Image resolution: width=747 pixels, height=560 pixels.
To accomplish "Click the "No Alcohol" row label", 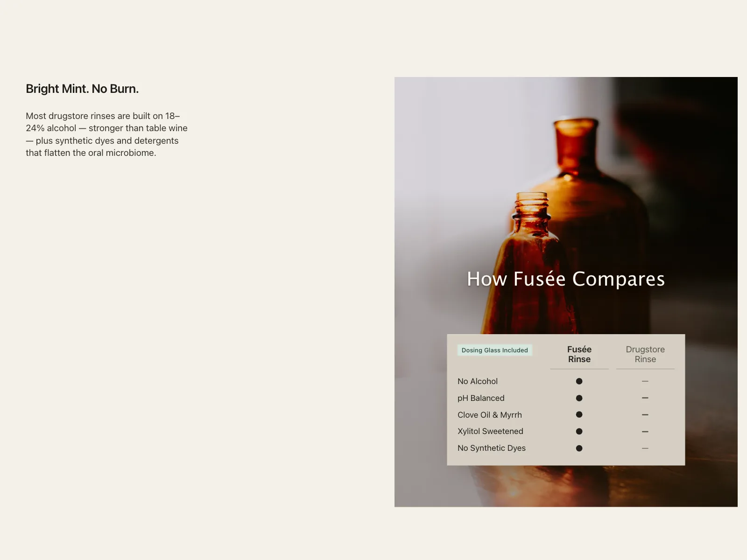I will click(x=478, y=381).
